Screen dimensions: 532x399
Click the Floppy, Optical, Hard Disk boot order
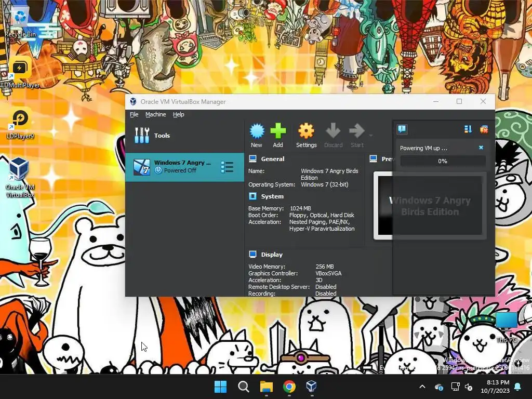click(x=322, y=215)
